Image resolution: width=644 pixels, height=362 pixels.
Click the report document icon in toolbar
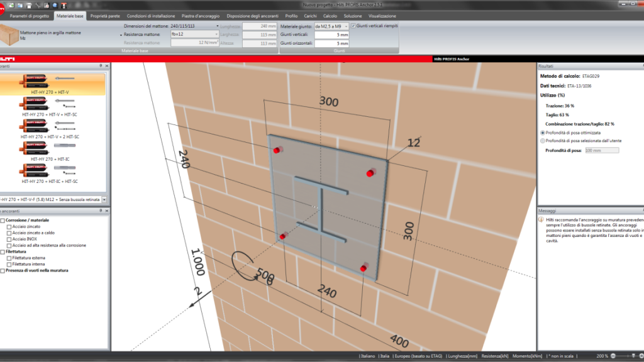coord(47,5)
